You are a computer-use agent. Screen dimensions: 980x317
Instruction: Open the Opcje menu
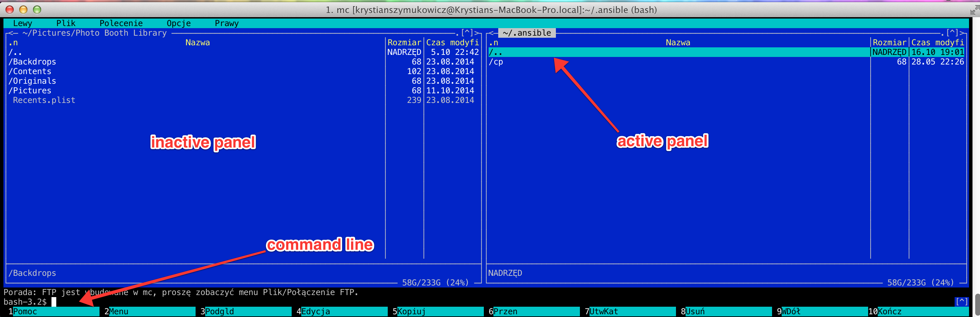178,23
